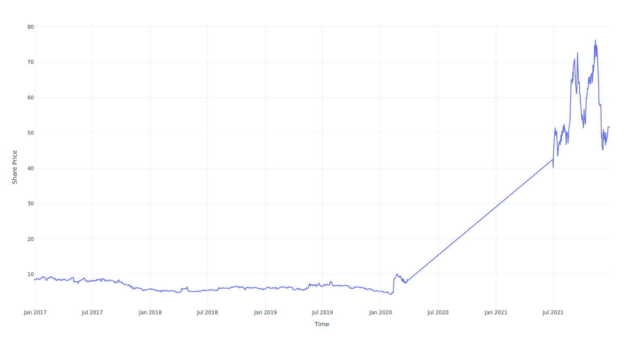Click the y-axis value 10
This screenshot has height=343, width=644.
click(x=30, y=274)
